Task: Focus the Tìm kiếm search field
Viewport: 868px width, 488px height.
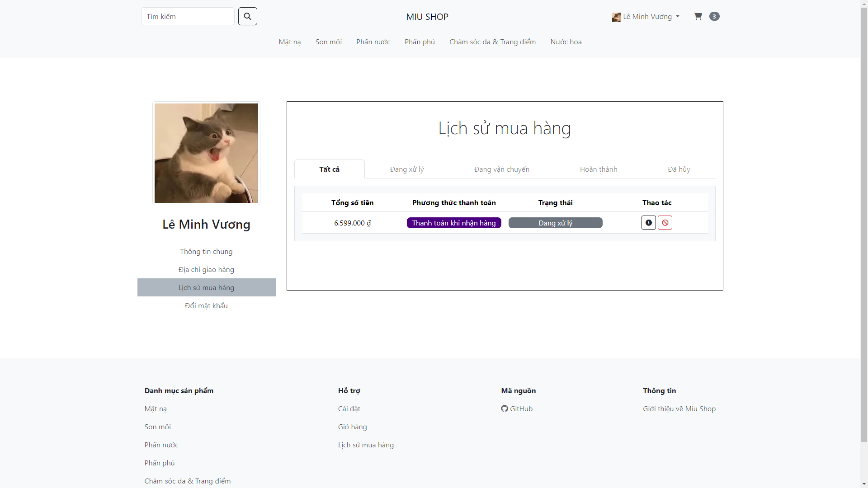Action: pos(188,16)
